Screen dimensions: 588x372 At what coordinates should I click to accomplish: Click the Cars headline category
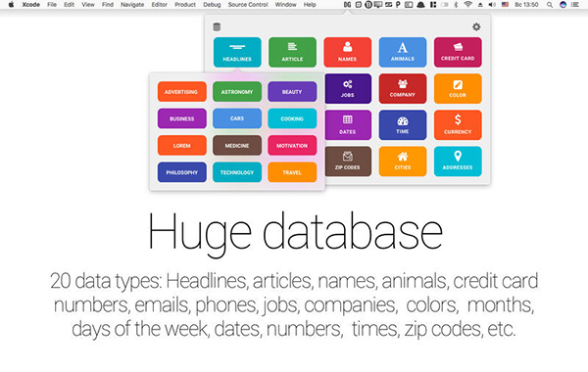(x=237, y=118)
